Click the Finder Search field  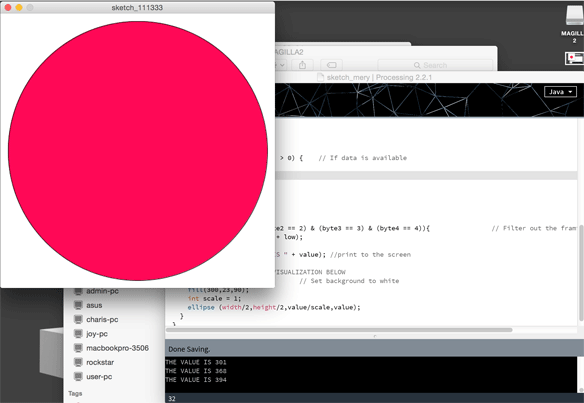[x=435, y=65]
